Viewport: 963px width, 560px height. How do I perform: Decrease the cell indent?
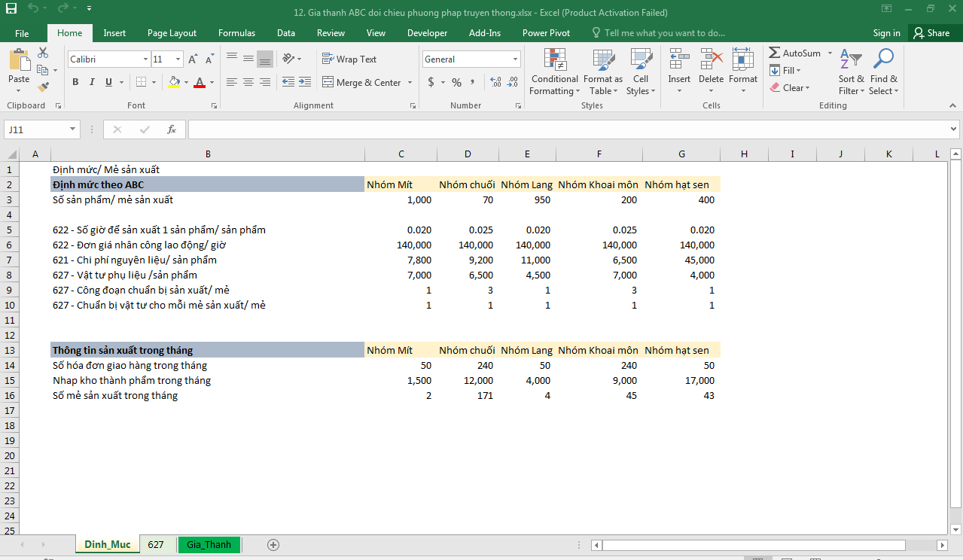pyautogui.click(x=288, y=82)
